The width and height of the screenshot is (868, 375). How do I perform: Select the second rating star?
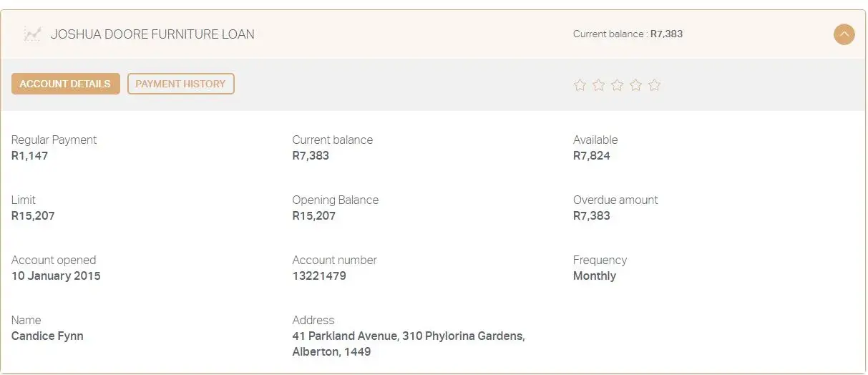[598, 85]
